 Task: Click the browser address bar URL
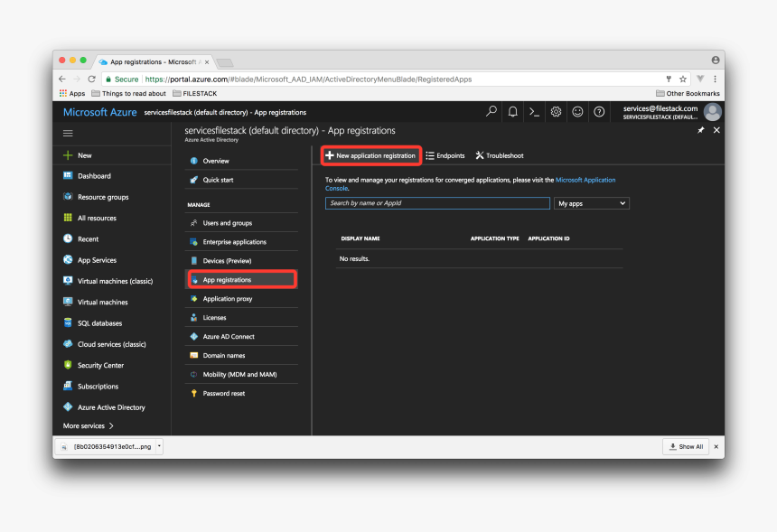(x=308, y=79)
